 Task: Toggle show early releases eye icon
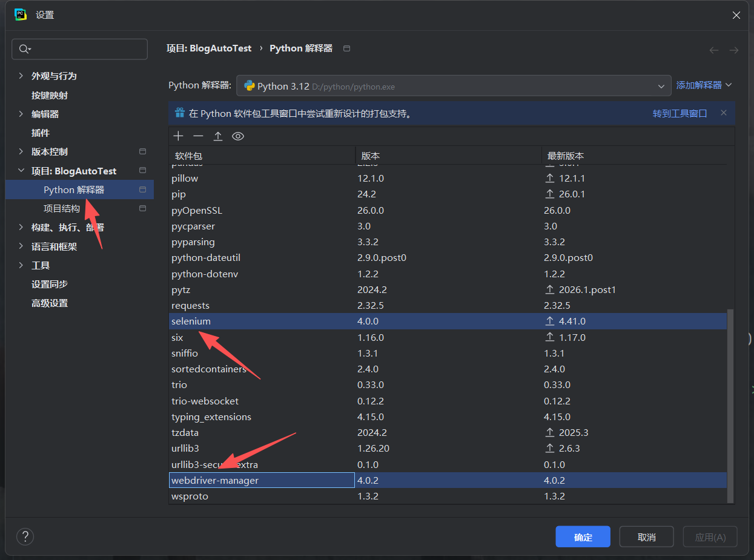(x=238, y=136)
